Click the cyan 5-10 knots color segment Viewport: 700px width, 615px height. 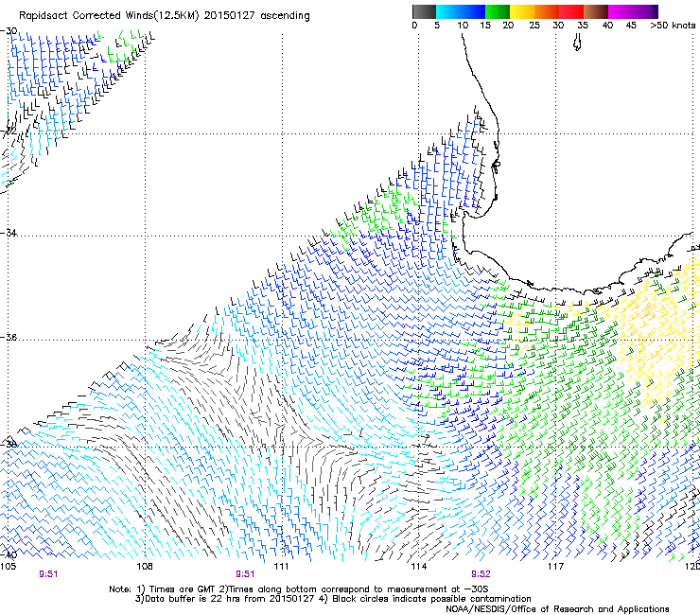click(448, 11)
